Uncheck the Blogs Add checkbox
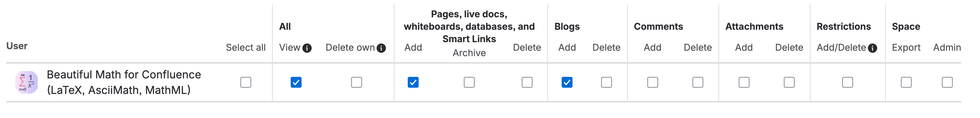 click(567, 82)
